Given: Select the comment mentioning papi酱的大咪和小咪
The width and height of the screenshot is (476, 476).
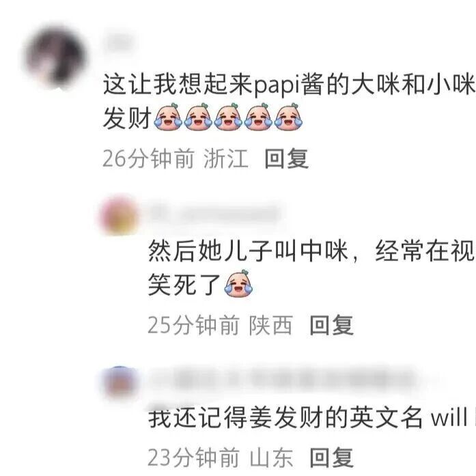Looking at the screenshot, I should pos(289,101).
